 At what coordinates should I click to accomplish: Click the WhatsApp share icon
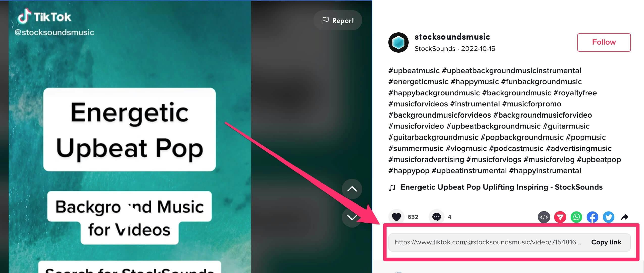[x=577, y=217]
